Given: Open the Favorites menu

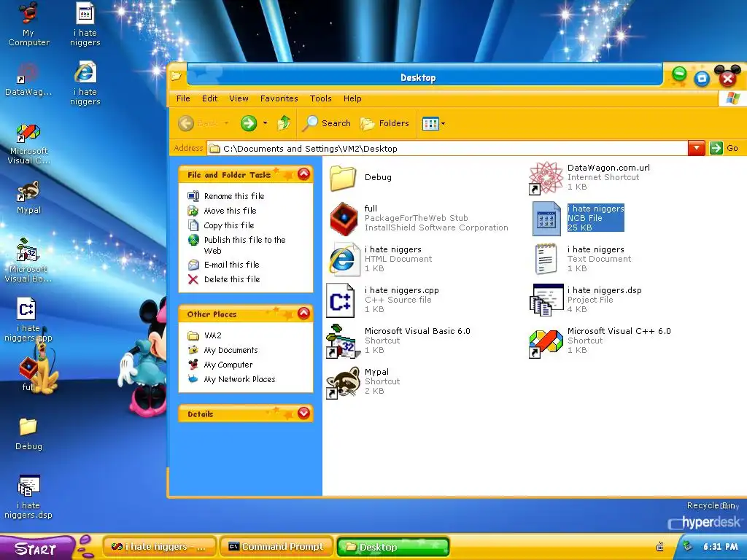Looking at the screenshot, I should [279, 98].
